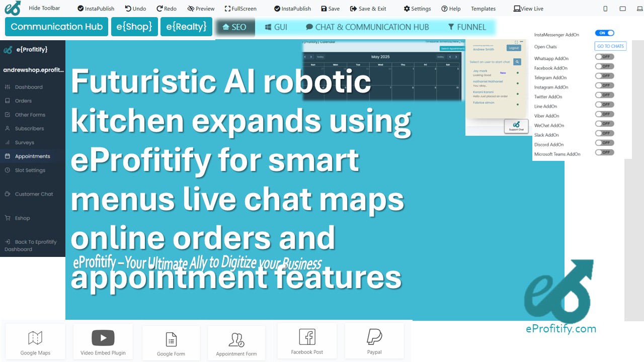The width and height of the screenshot is (644, 362).
Task: Open the CHAT & COMMUNICATION HUB tab
Action: pos(369,27)
